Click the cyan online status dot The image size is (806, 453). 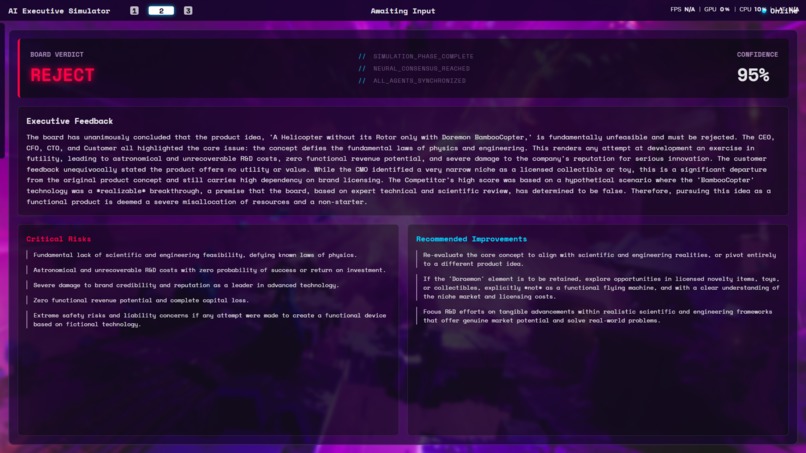[x=764, y=11]
